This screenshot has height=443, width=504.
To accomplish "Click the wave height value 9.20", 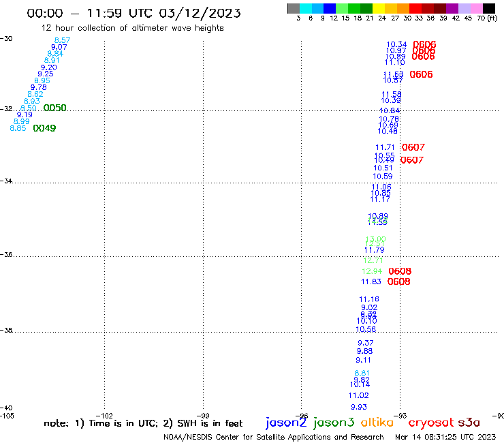I will [x=48, y=67].
